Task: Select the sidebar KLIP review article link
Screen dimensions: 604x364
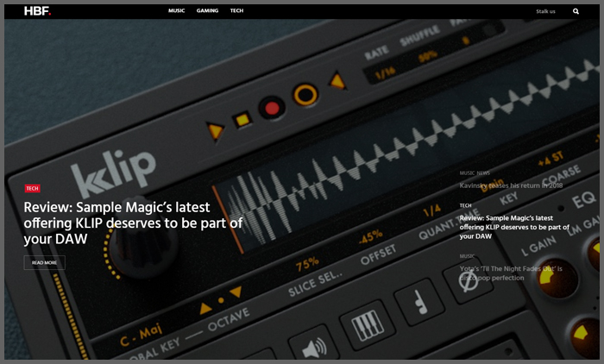Action: tap(514, 227)
